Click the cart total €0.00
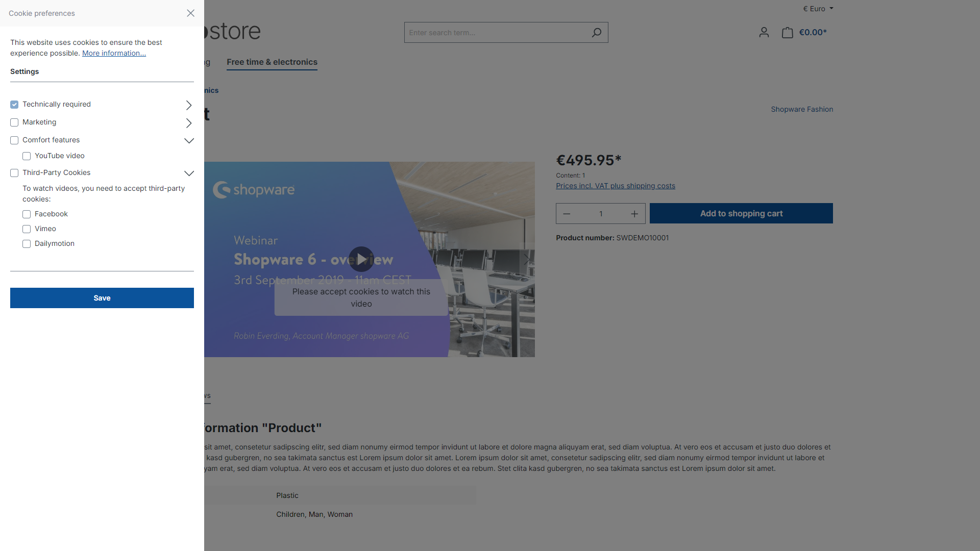 click(x=813, y=32)
